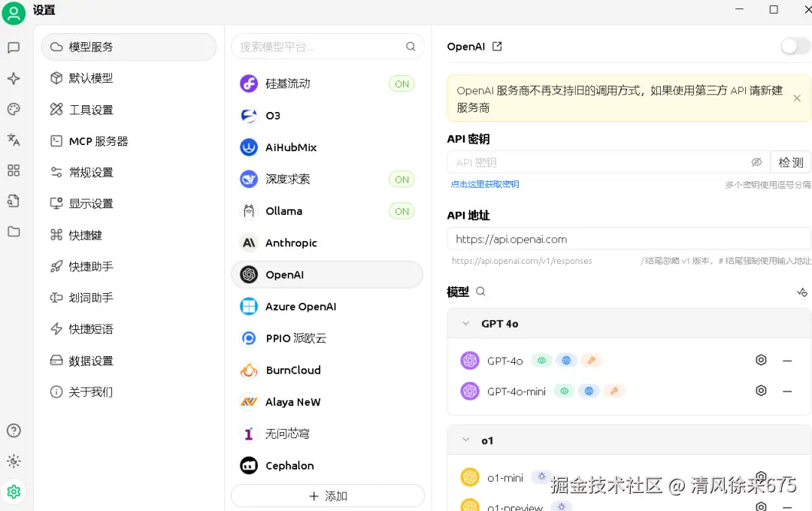Dismiss the yellow OpenAI notice banner
The height and width of the screenshot is (511, 812).
point(797,98)
